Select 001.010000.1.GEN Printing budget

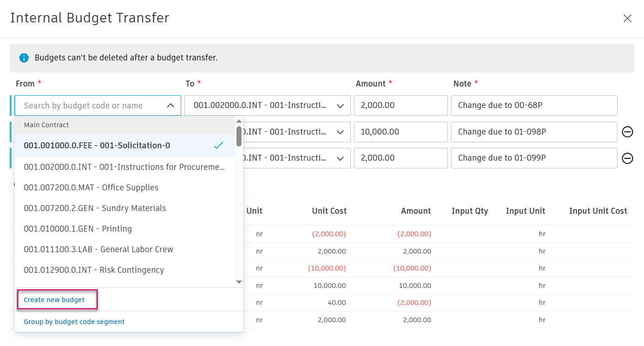pos(78,229)
